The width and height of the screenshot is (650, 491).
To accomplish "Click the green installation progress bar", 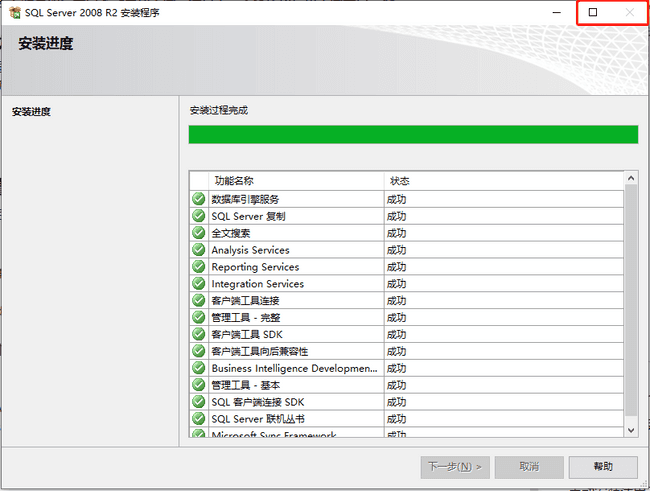I will coord(413,135).
